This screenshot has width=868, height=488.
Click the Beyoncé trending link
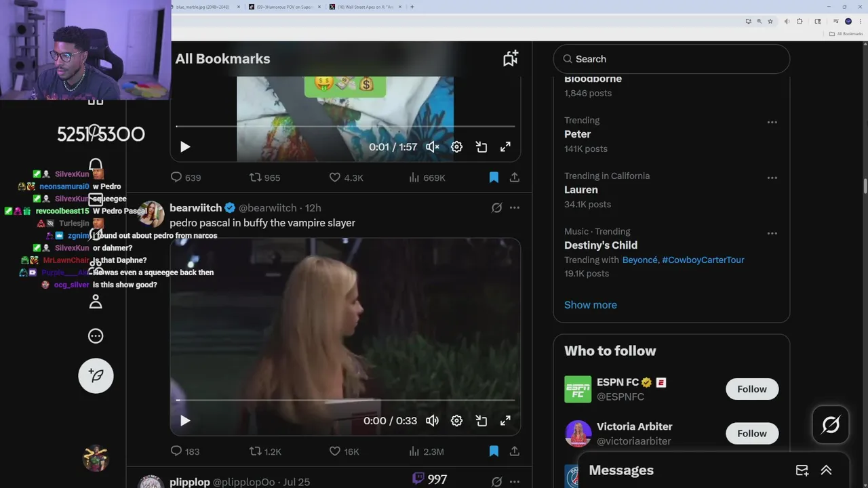[x=639, y=260]
